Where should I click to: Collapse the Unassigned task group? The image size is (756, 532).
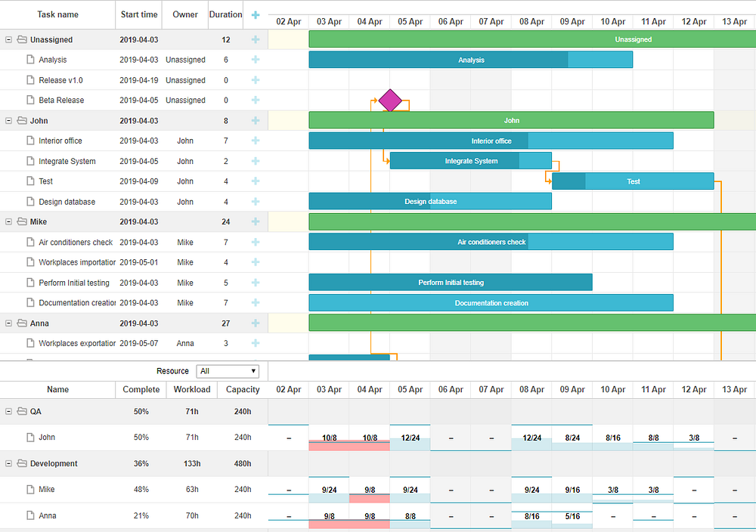(x=8, y=39)
